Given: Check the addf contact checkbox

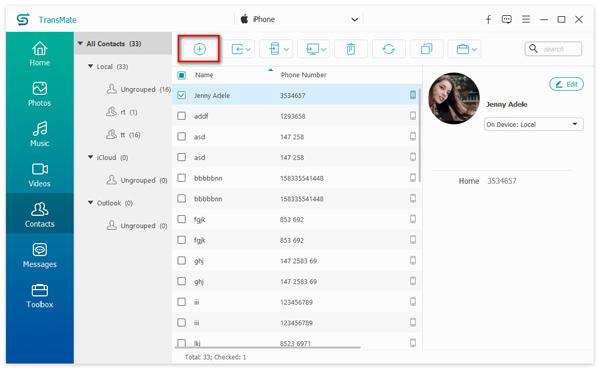Looking at the screenshot, I should tap(182, 116).
